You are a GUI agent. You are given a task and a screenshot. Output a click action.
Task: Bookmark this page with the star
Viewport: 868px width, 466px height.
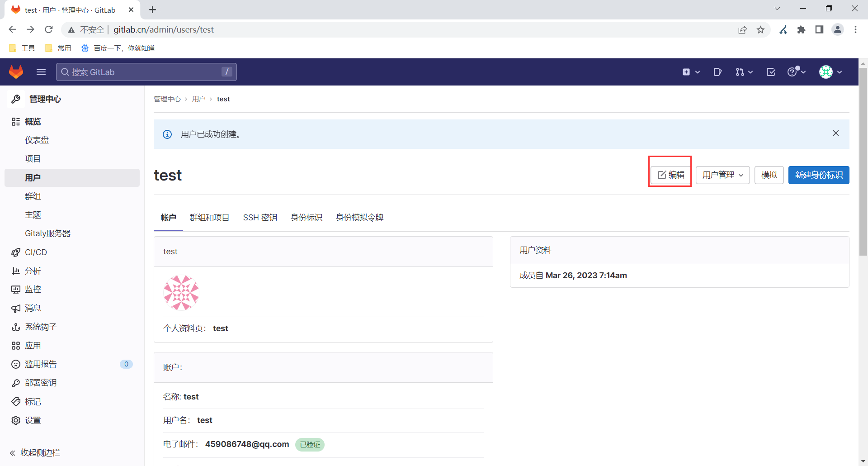point(761,30)
